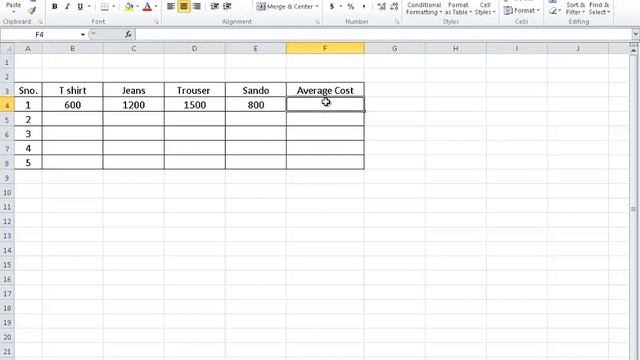
Task: Align text left
Action: [x=171, y=7]
